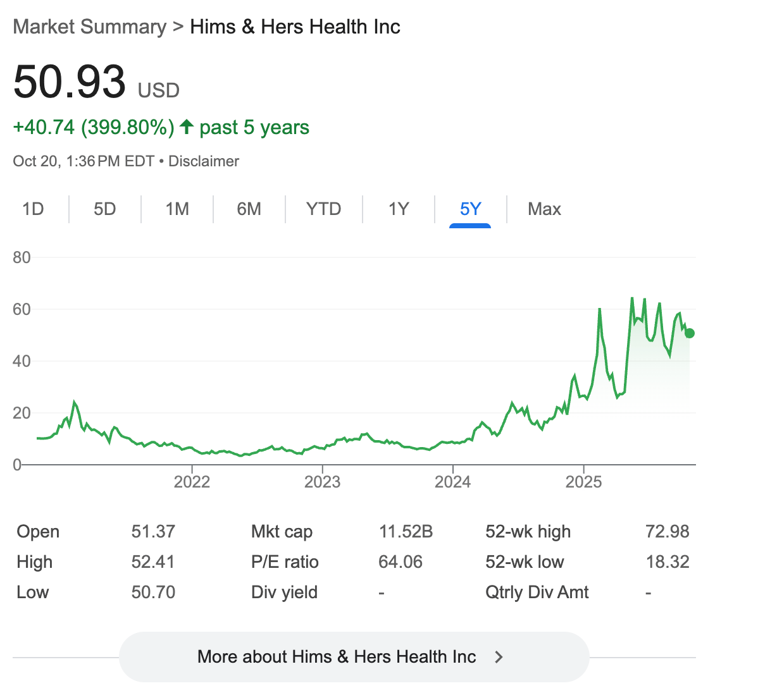Click the Open value 51.37
Screen dimensions: 758x700
153,531
